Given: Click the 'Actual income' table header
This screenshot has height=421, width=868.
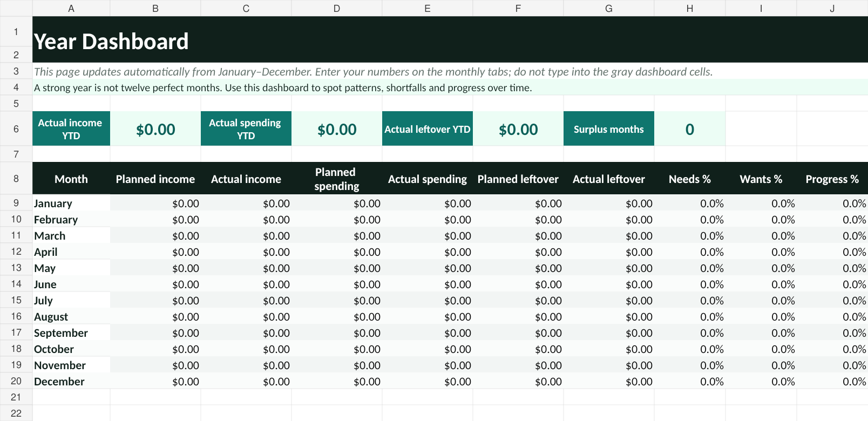Looking at the screenshot, I should coord(246,179).
